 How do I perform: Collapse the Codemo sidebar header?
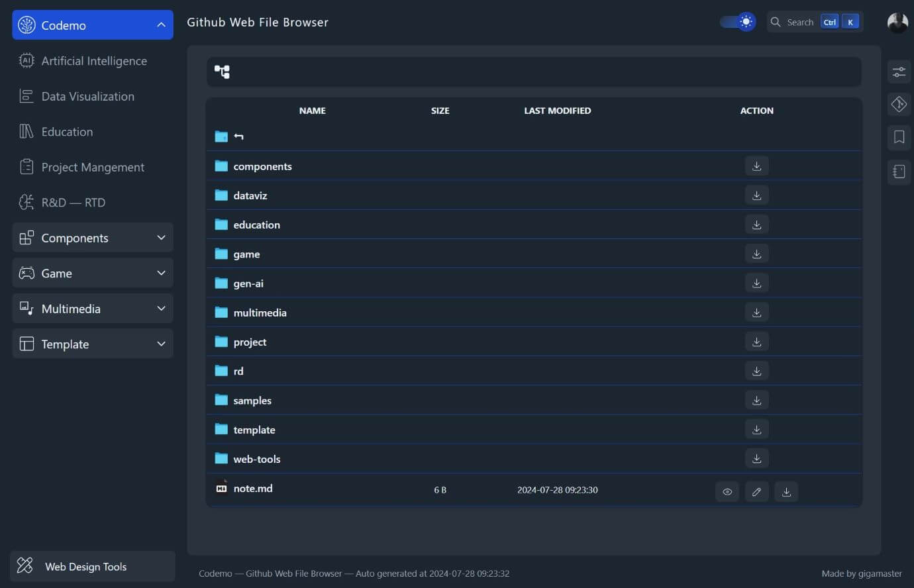pyautogui.click(x=160, y=24)
